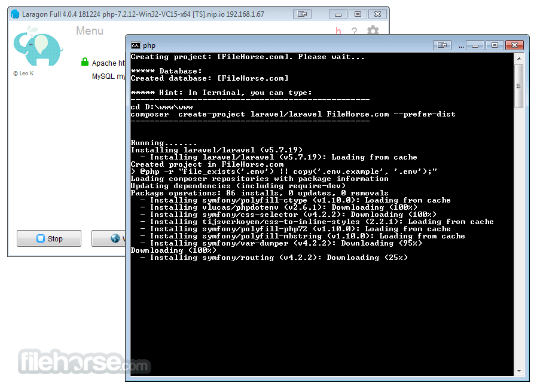The image size is (537, 392).
Task: Click the 'symfony/routing (v4.2.2): Downloading (25%)' line
Action: (274, 258)
